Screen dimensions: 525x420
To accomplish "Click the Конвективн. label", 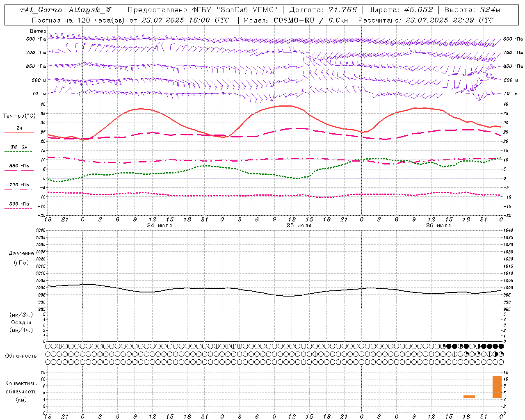I will (x=21, y=383).
